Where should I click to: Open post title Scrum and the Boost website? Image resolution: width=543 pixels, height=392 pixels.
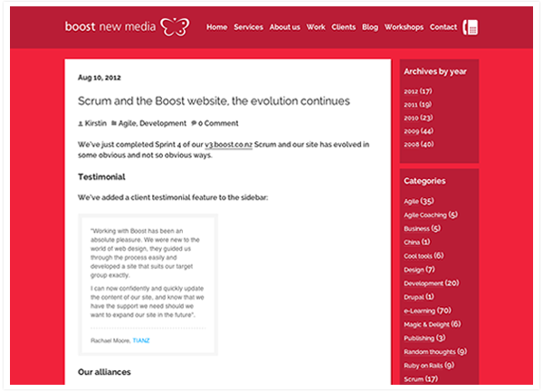tap(214, 100)
